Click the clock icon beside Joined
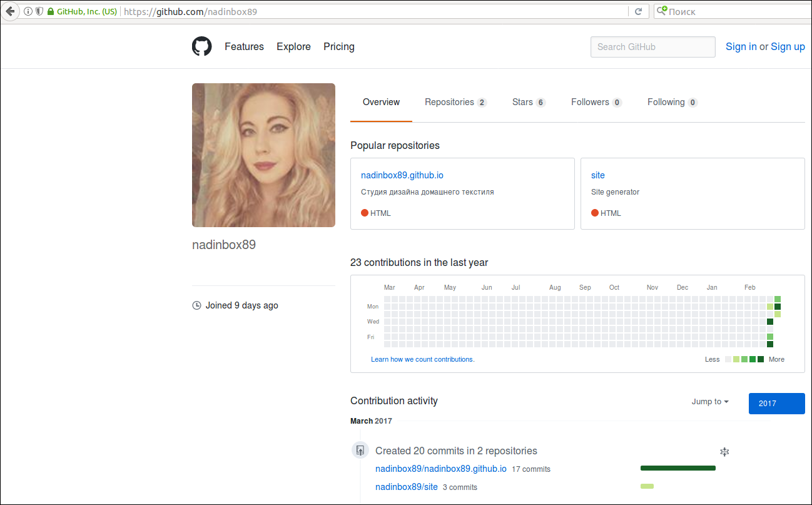 (196, 305)
